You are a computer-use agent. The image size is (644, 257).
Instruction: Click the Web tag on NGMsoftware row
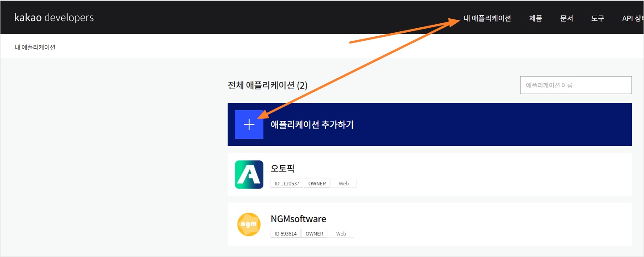(x=341, y=233)
